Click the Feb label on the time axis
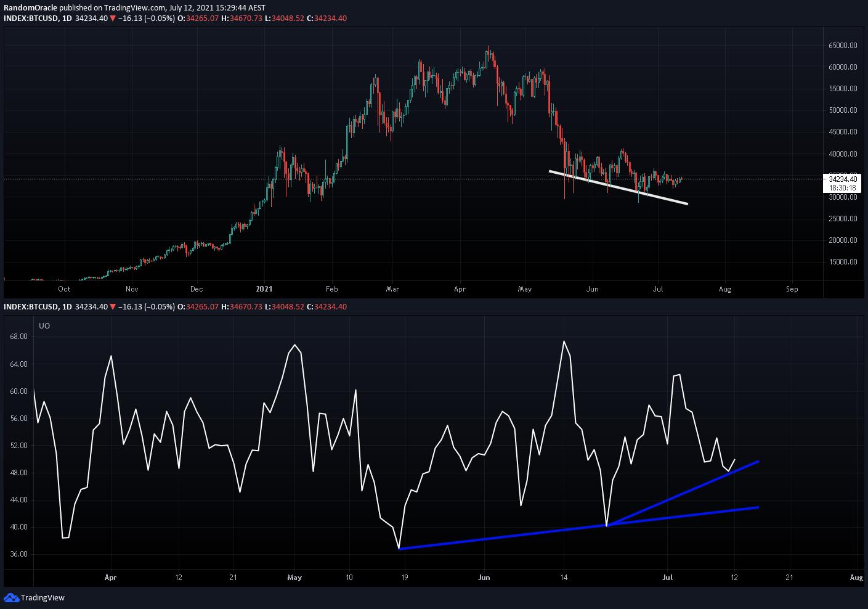The height and width of the screenshot is (609, 868). (x=332, y=289)
